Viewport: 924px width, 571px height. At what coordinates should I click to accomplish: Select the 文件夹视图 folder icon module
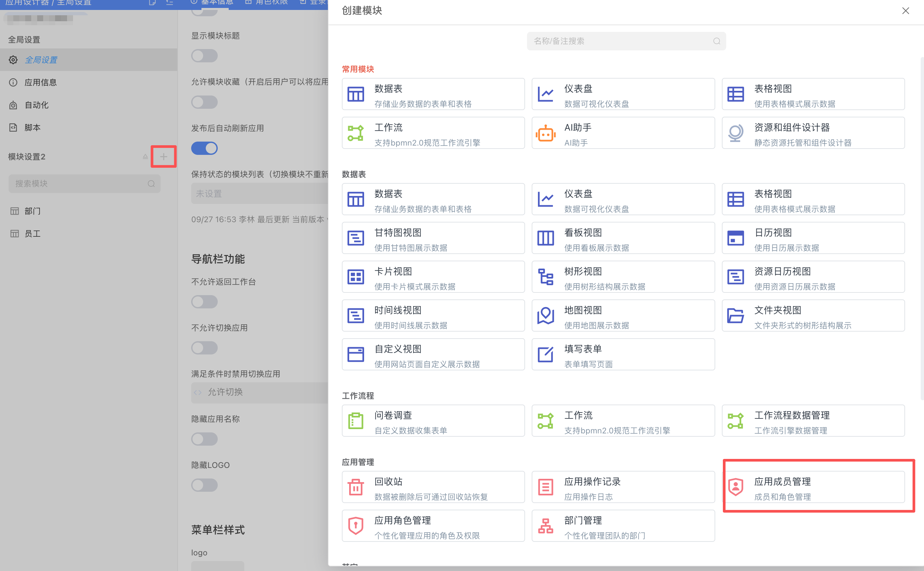coord(735,316)
